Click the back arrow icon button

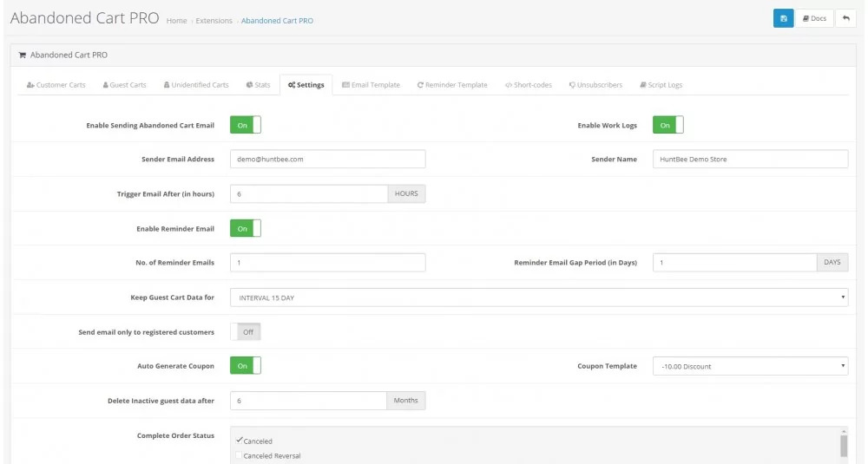click(845, 18)
